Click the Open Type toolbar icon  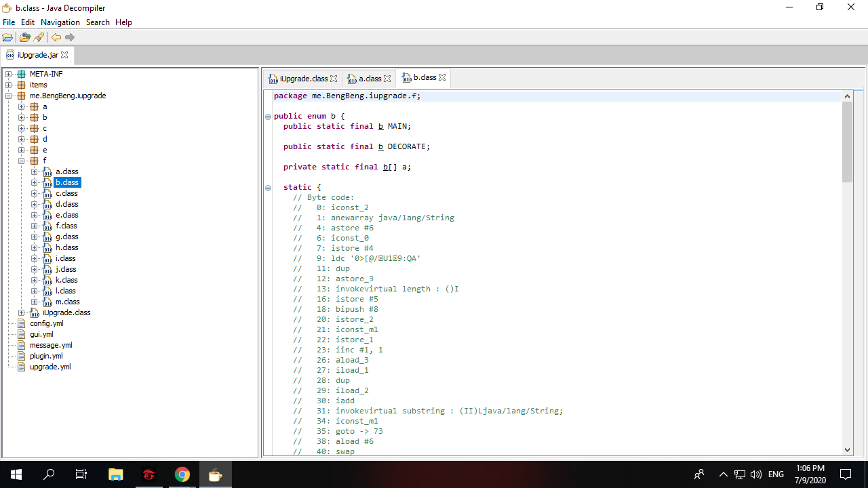pos(25,37)
